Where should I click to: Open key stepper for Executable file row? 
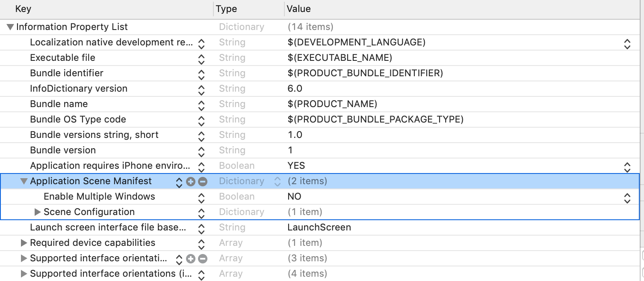[201, 58]
